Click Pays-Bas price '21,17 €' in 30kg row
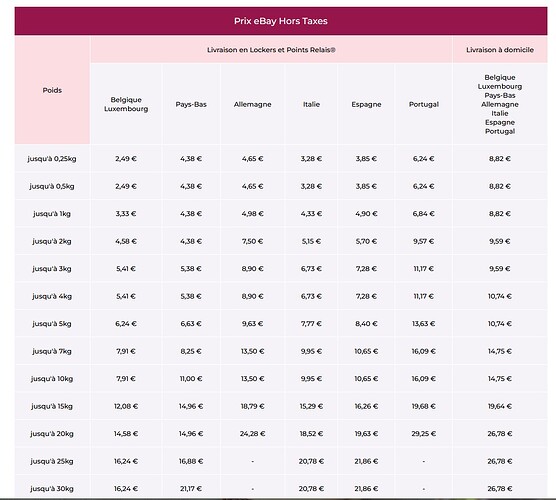Viewport: 556px width, 500px height. [191, 489]
